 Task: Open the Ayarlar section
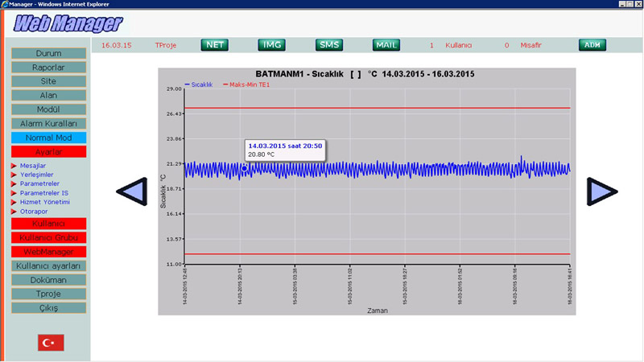pyautogui.click(x=48, y=152)
